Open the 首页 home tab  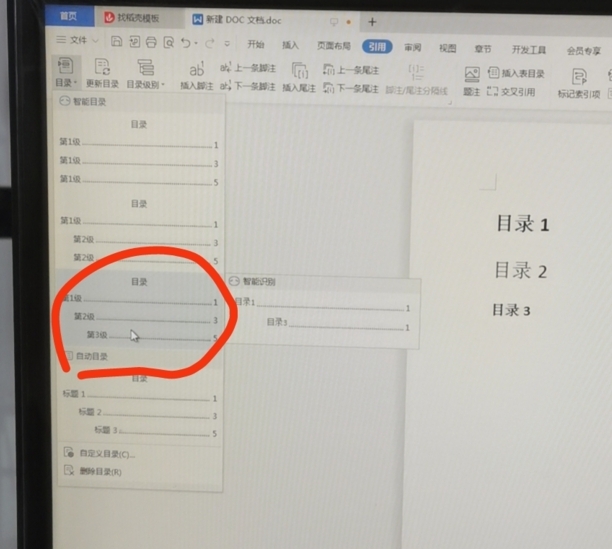(69, 16)
